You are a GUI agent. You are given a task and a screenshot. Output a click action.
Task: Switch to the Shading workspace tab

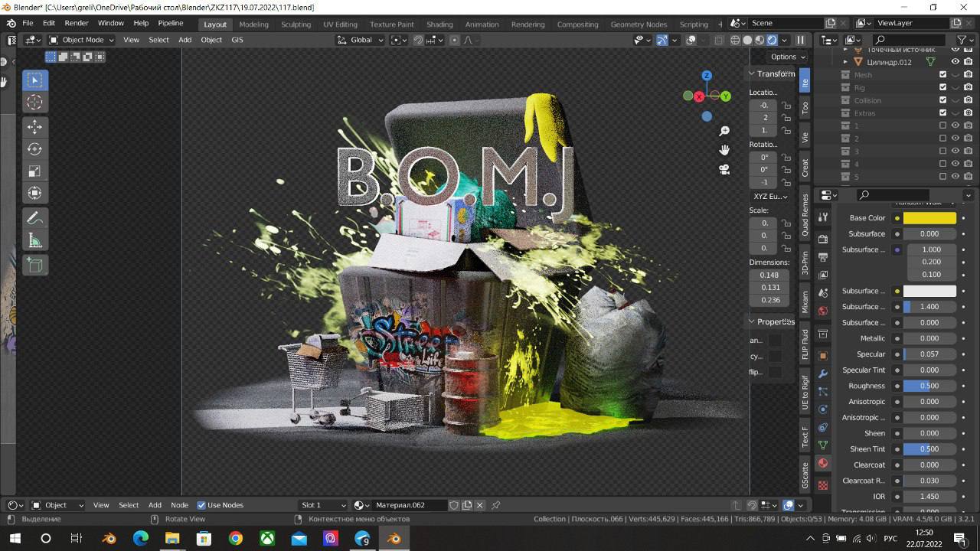(439, 24)
